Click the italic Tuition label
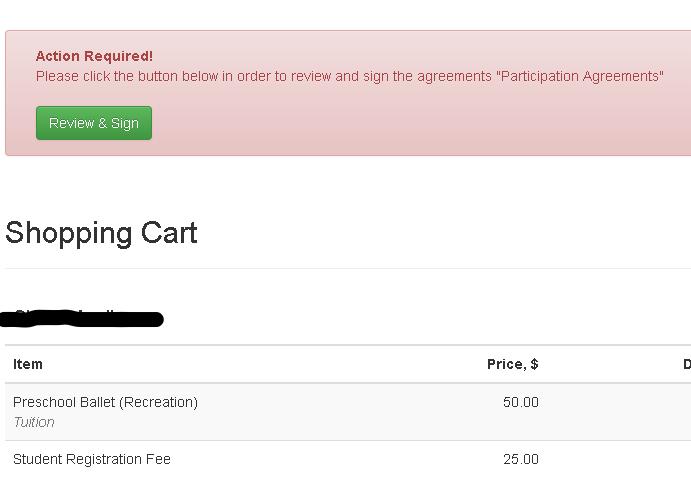 [34, 422]
